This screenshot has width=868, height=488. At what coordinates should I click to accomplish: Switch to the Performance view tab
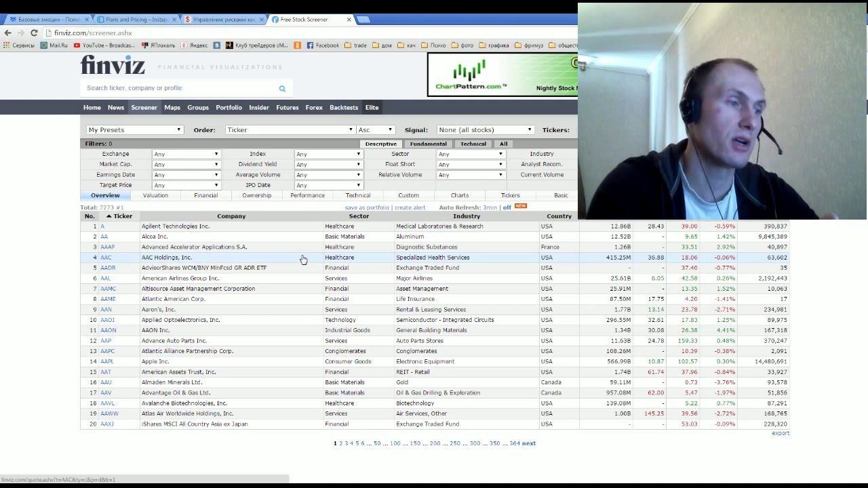click(x=308, y=195)
